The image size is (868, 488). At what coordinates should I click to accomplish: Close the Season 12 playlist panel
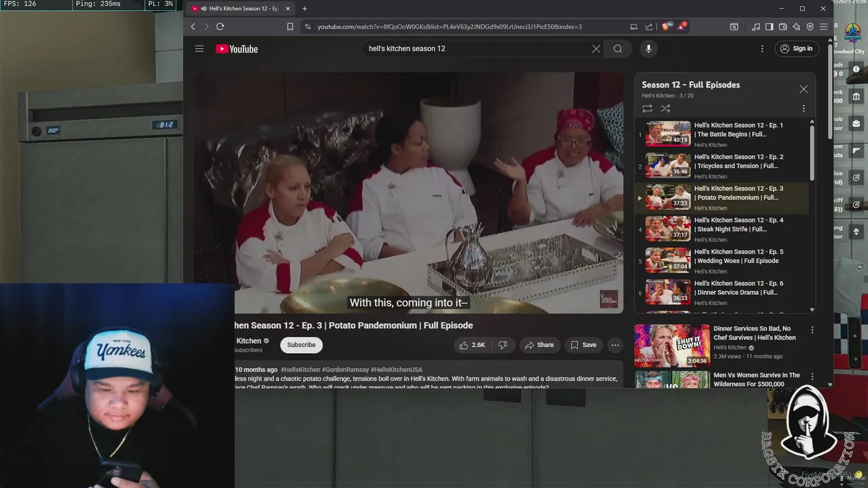tap(804, 89)
